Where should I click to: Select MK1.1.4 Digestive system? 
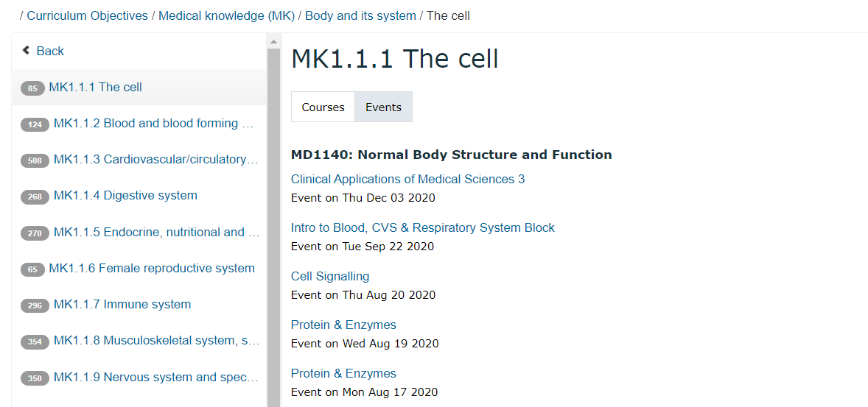125,195
